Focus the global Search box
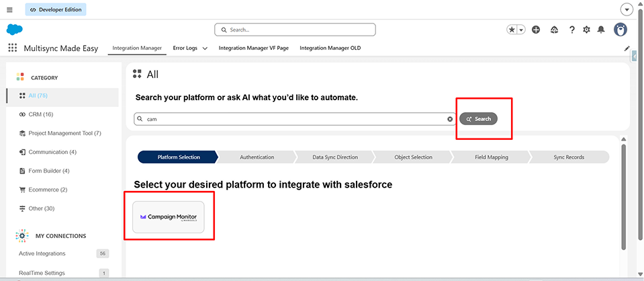The image size is (644, 281). coord(295,30)
